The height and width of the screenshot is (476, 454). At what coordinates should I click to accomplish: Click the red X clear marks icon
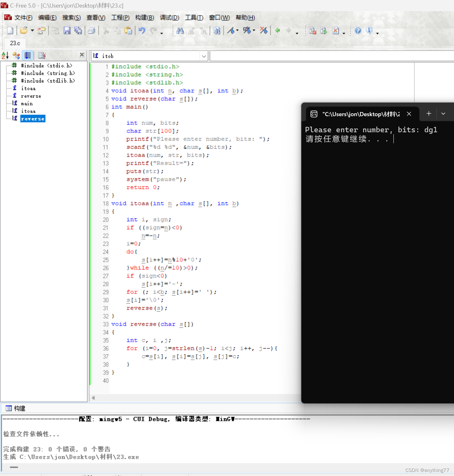pyautogui.click(x=263, y=30)
